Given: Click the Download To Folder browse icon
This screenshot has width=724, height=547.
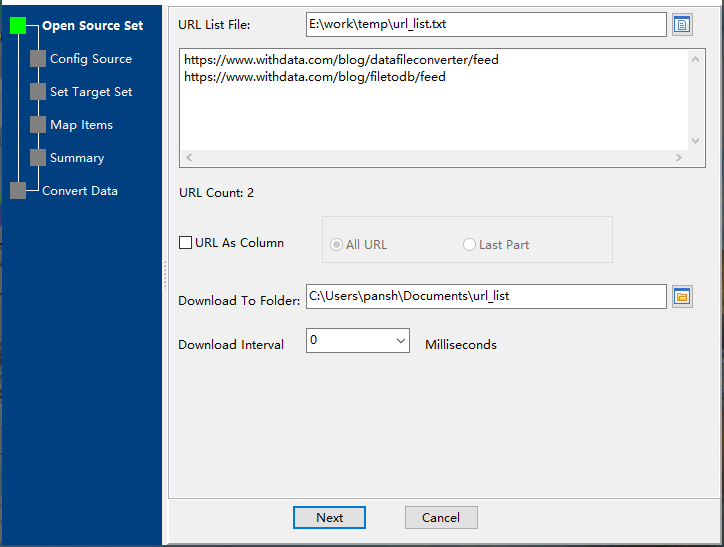Looking at the screenshot, I should [x=682, y=296].
